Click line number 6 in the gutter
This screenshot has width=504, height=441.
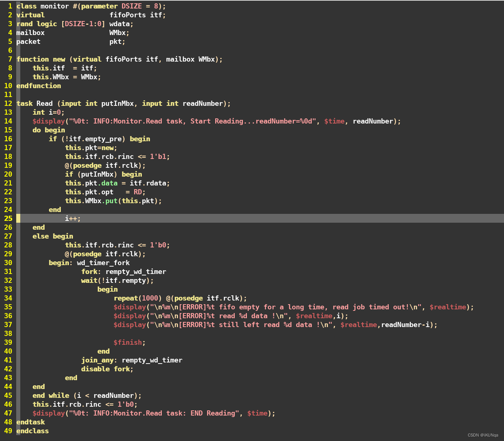(10, 51)
